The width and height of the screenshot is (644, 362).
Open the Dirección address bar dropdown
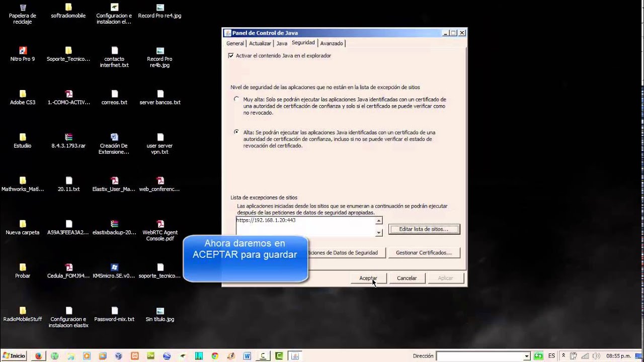pos(526,356)
